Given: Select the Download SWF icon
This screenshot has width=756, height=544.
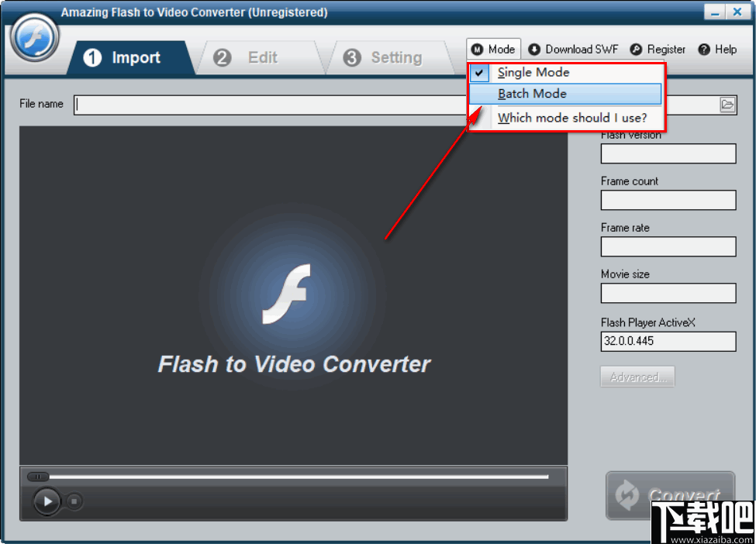Looking at the screenshot, I should (534, 49).
